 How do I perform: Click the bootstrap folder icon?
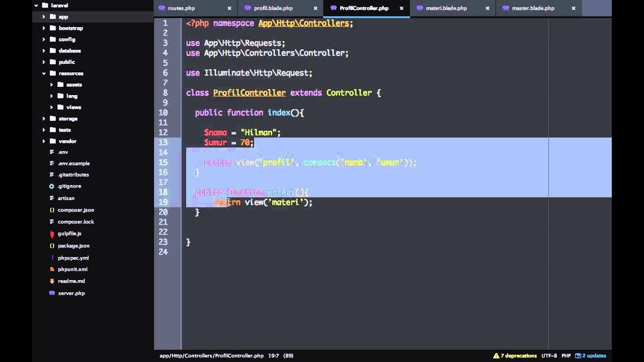click(x=53, y=28)
